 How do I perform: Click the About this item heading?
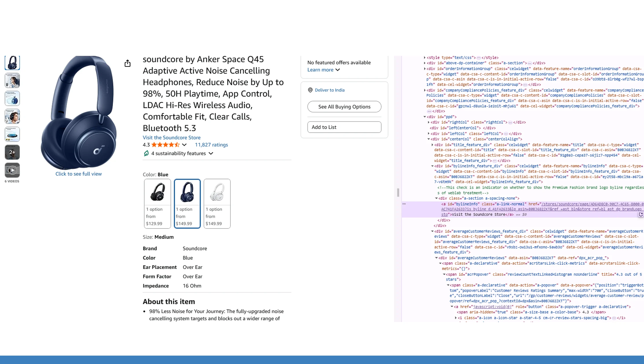[x=169, y=301]
